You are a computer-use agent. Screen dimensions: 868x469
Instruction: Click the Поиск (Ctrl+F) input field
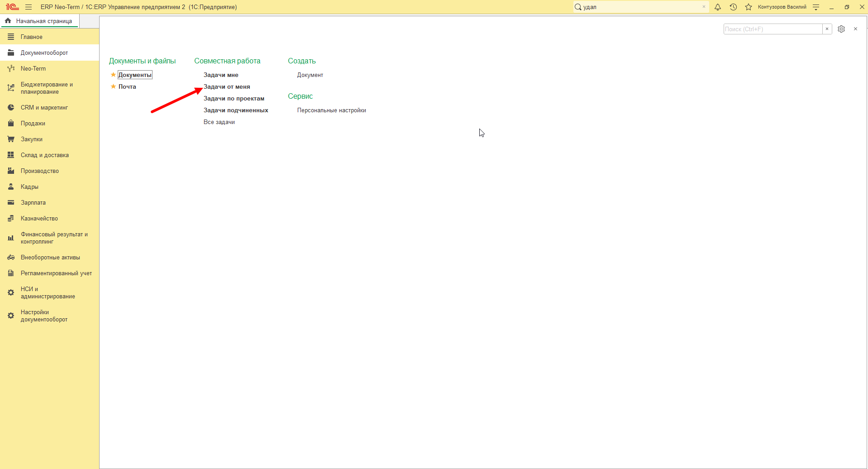(x=773, y=29)
